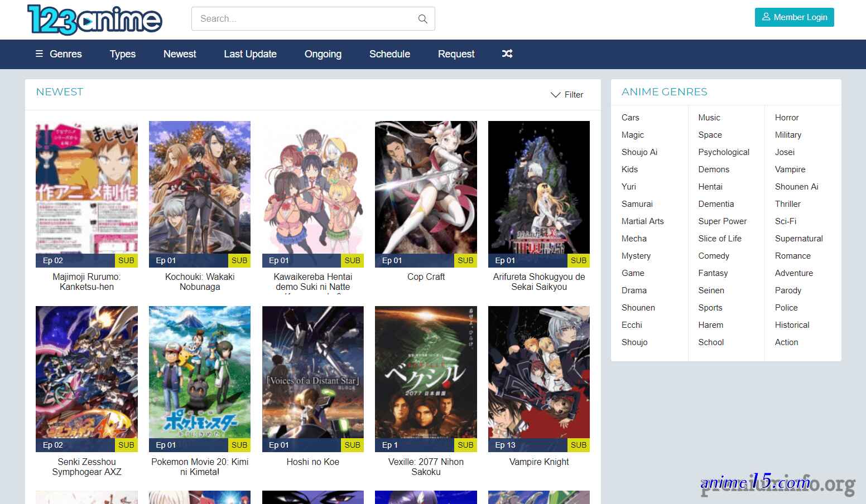The width and height of the screenshot is (866, 504).
Task: Select the School genre
Action: [711, 342]
